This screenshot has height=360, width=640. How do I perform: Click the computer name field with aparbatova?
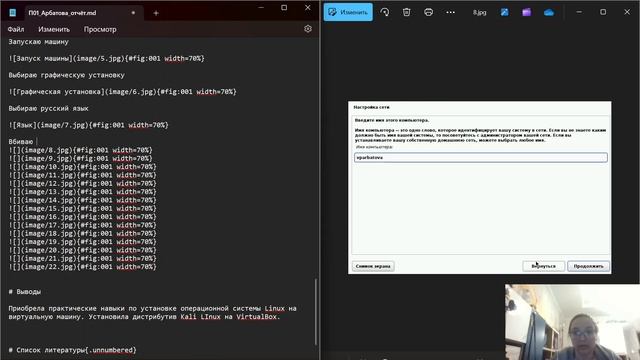[480, 158]
